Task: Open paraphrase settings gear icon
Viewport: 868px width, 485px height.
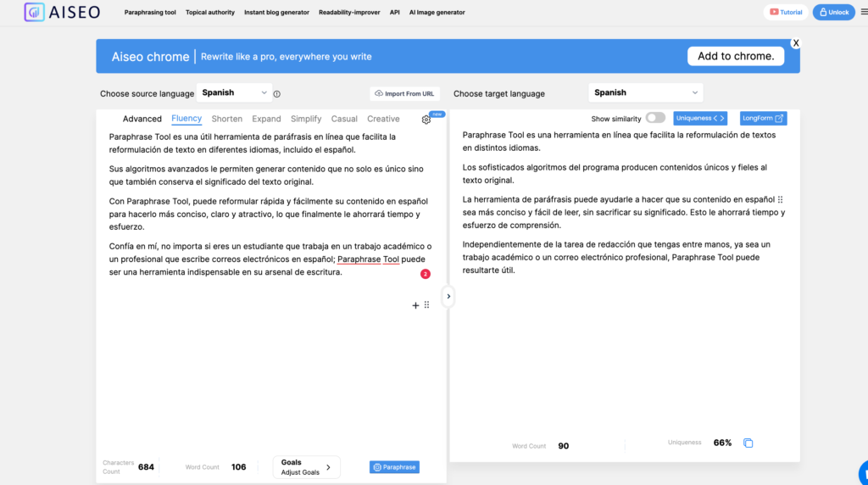Action: pyautogui.click(x=426, y=120)
